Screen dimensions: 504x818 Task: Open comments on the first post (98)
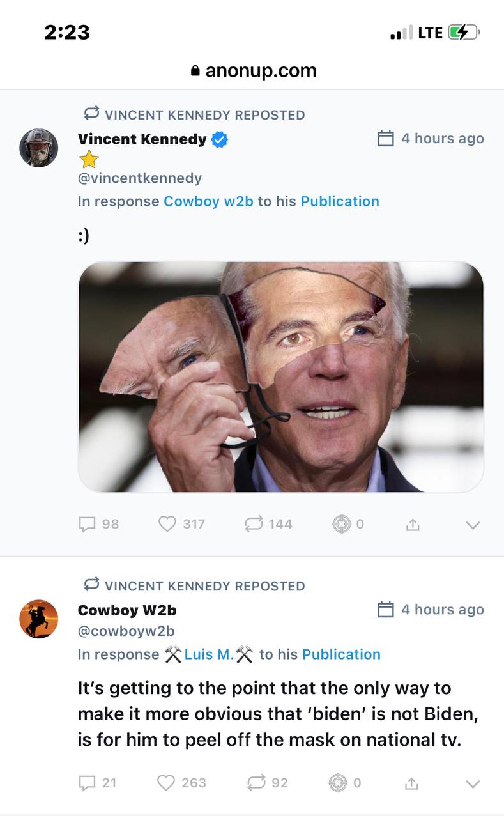point(87,524)
